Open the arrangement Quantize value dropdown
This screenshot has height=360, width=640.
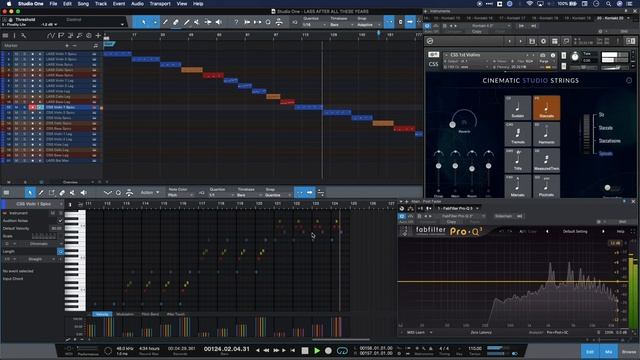coord(314,25)
